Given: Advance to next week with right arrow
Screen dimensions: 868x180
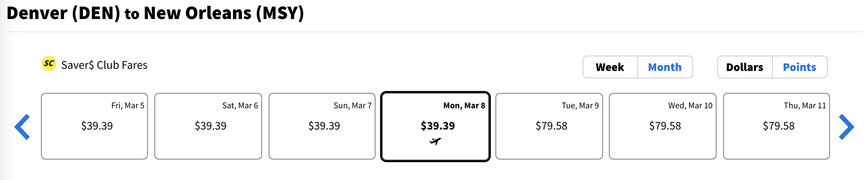Looking at the screenshot, I should tap(846, 127).
